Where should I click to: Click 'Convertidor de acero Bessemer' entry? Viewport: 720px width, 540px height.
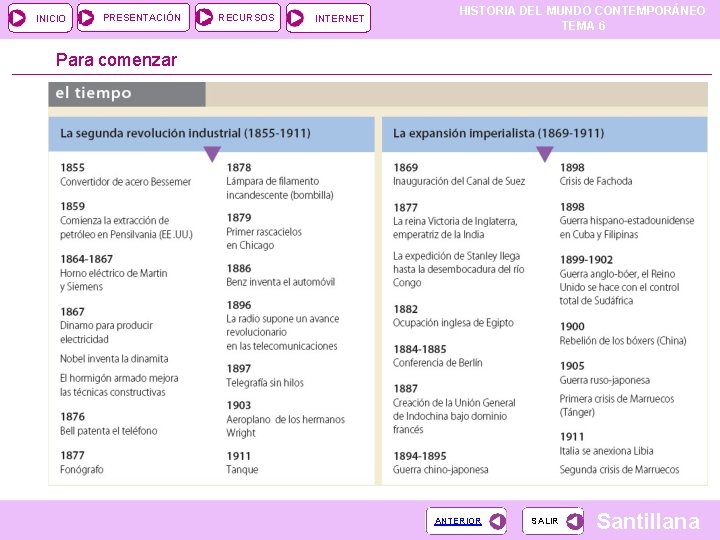tap(125, 181)
